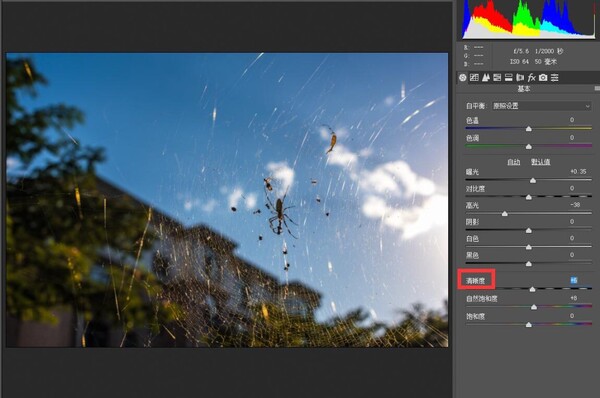Image resolution: width=600 pixels, height=398 pixels.
Task: Open the Lens Corrections panel icon
Action: pos(520,78)
